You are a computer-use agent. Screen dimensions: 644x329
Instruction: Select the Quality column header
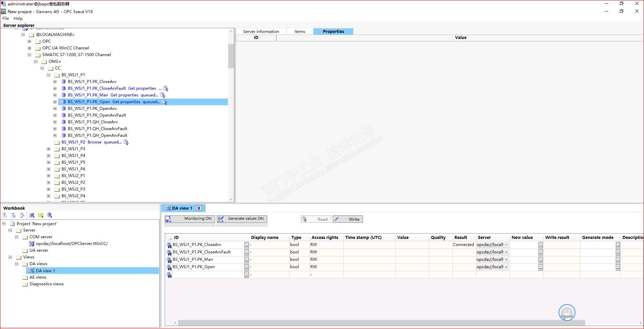click(441, 237)
